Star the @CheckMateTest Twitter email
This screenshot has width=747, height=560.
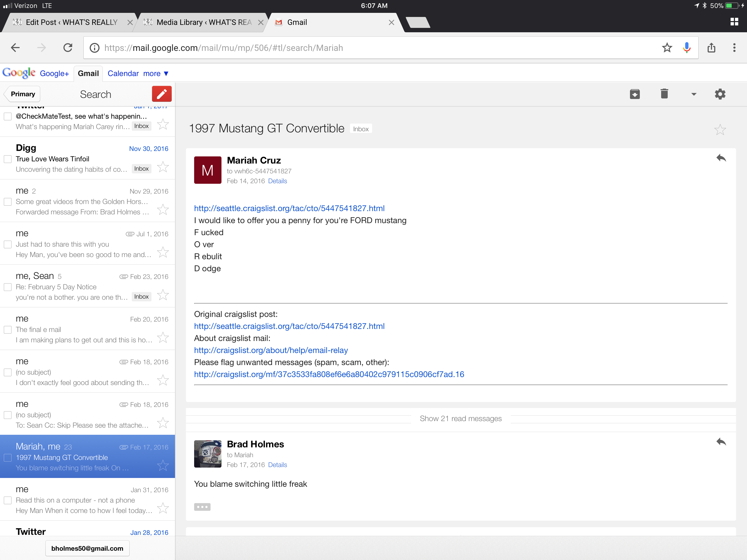163,124
